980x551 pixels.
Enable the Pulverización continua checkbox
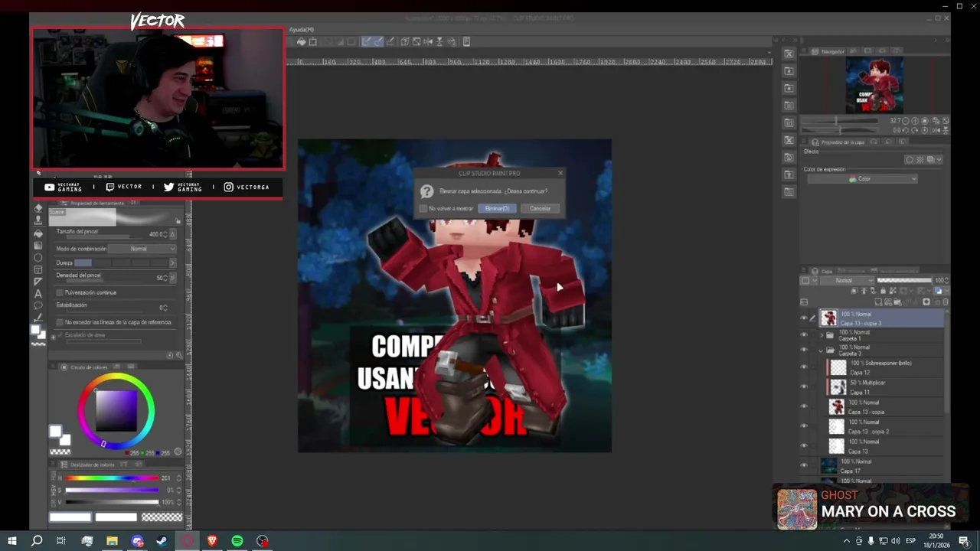tap(60, 292)
